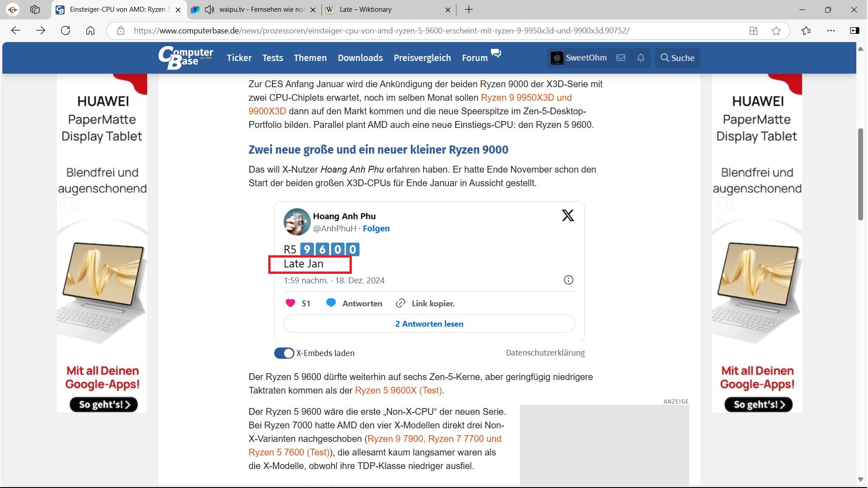
Task: Add page to favorites star icon
Action: coord(777,31)
